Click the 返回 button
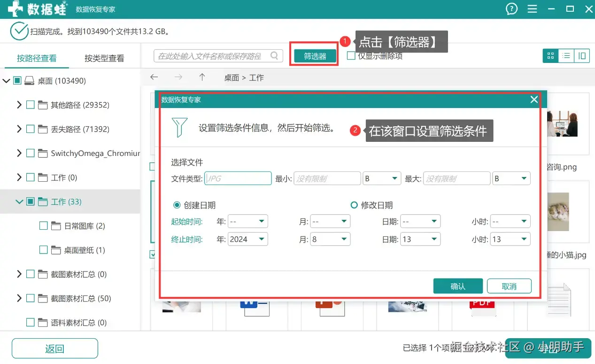This screenshot has height=364, width=595. coord(55,349)
